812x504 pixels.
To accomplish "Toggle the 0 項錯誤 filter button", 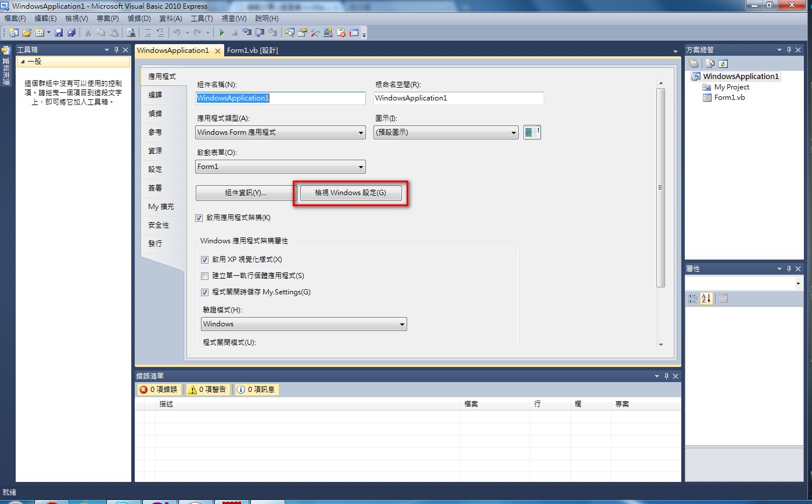I will [159, 390].
